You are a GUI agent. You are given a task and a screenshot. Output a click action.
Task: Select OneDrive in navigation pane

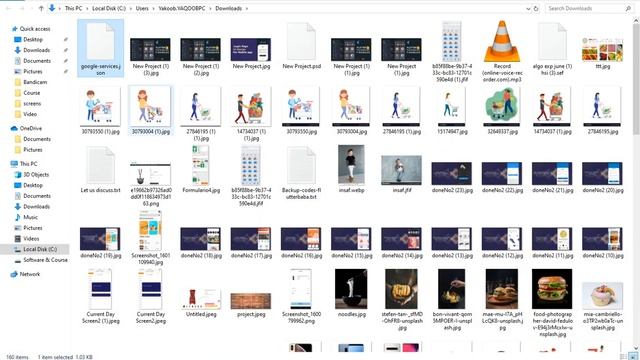click(31, 128)
